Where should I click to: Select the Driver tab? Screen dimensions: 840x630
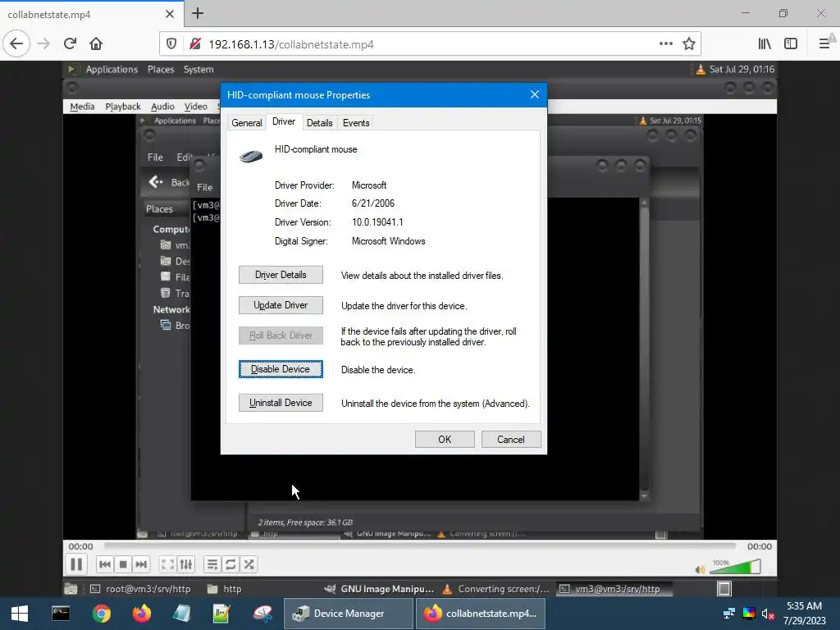point(283,121)
